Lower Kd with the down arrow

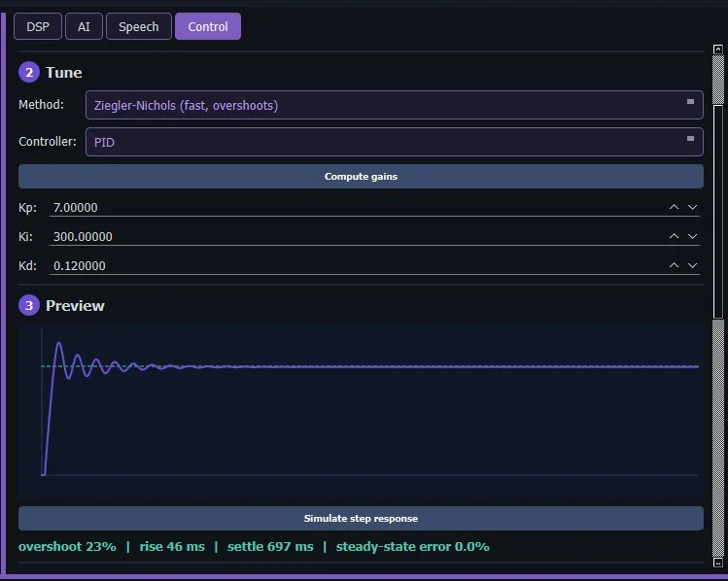(692, 265)
